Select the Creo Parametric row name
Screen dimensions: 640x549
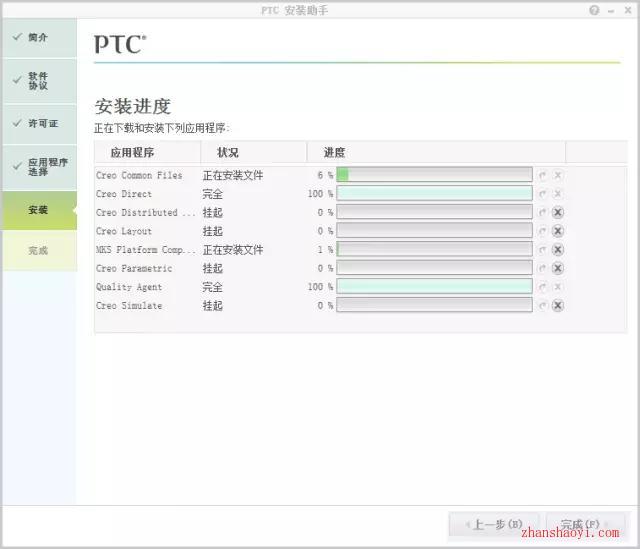(x=134, y=268)
